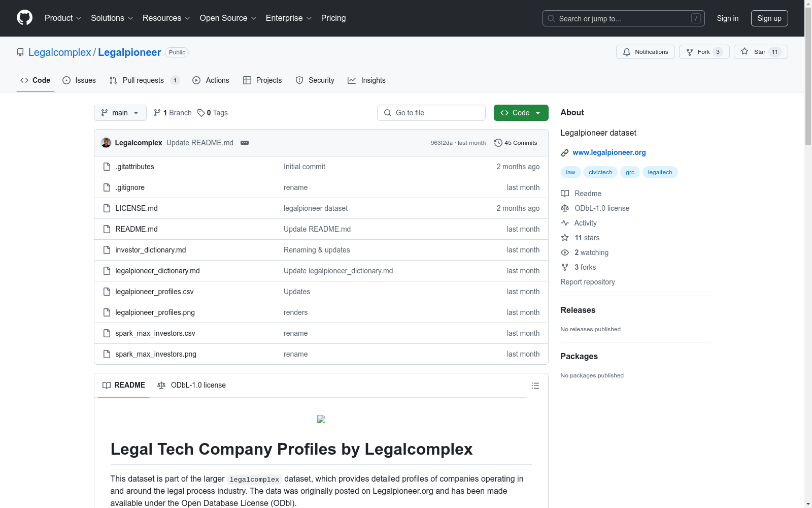
Task: Click the file icon for spark_max_investors.png
Action: (x=107, y=354)
